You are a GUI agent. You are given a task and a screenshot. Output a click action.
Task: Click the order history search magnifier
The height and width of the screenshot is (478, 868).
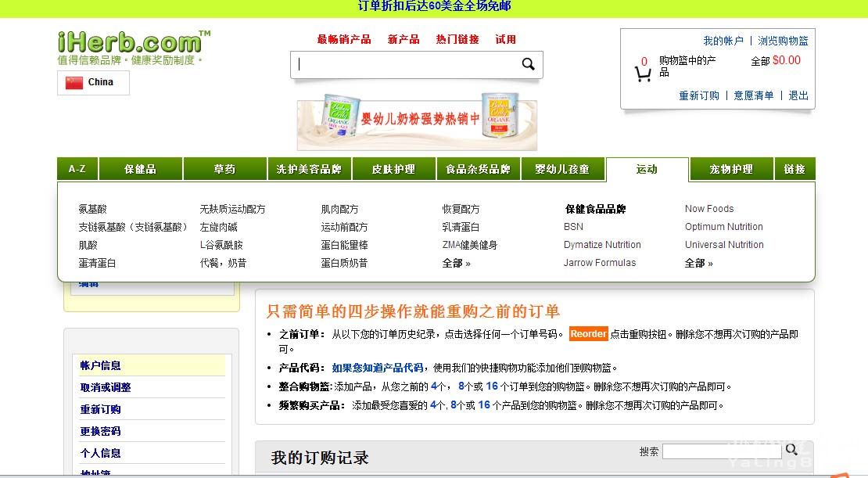(791, 449)
